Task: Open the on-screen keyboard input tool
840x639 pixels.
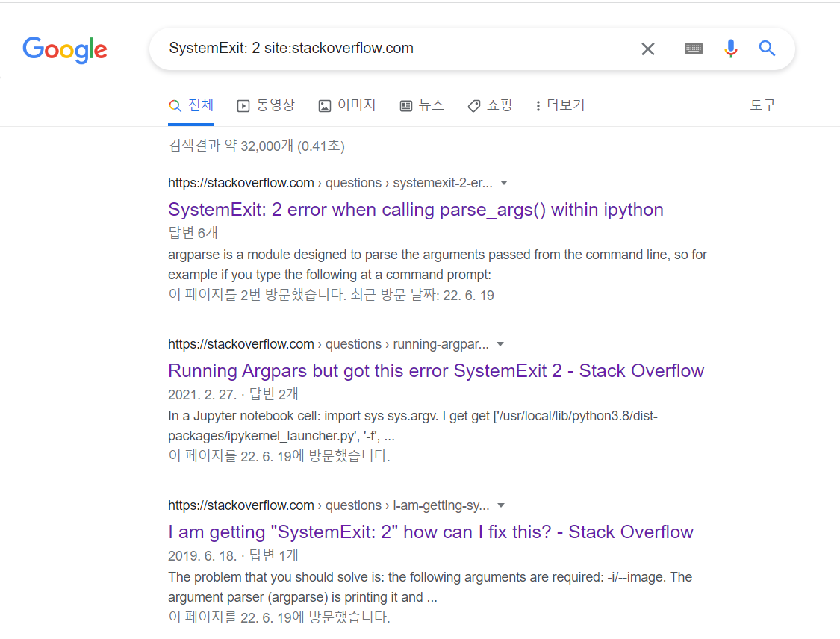Action: [x=694, y=49]
